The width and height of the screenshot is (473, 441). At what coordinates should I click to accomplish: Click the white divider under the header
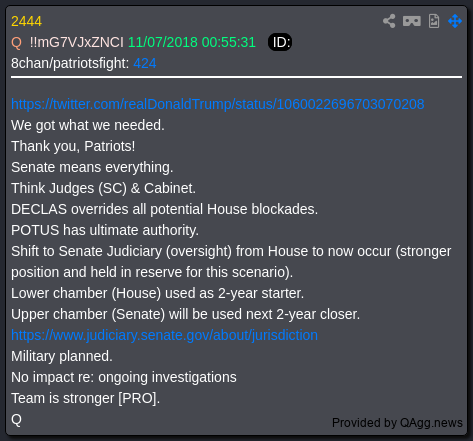(236, 77)
